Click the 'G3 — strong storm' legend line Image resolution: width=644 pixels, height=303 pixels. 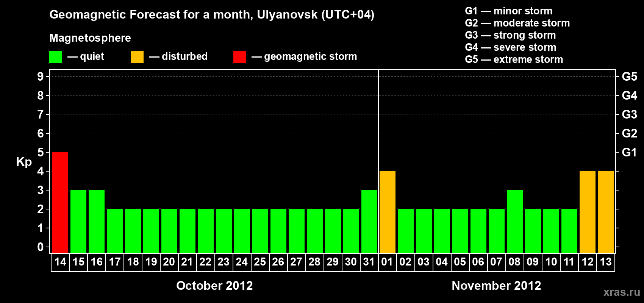click(x=510, y=35)
